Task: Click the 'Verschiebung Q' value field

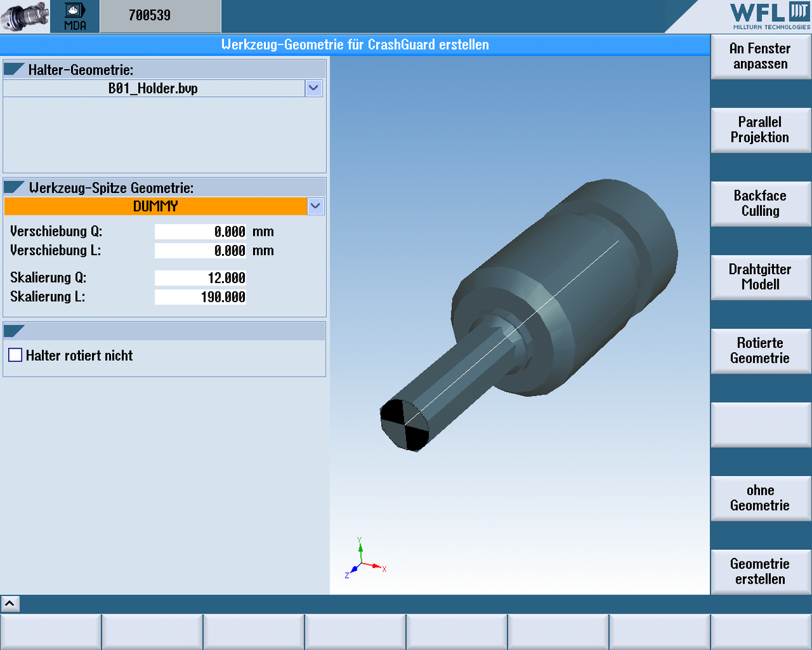Action: 200,232
